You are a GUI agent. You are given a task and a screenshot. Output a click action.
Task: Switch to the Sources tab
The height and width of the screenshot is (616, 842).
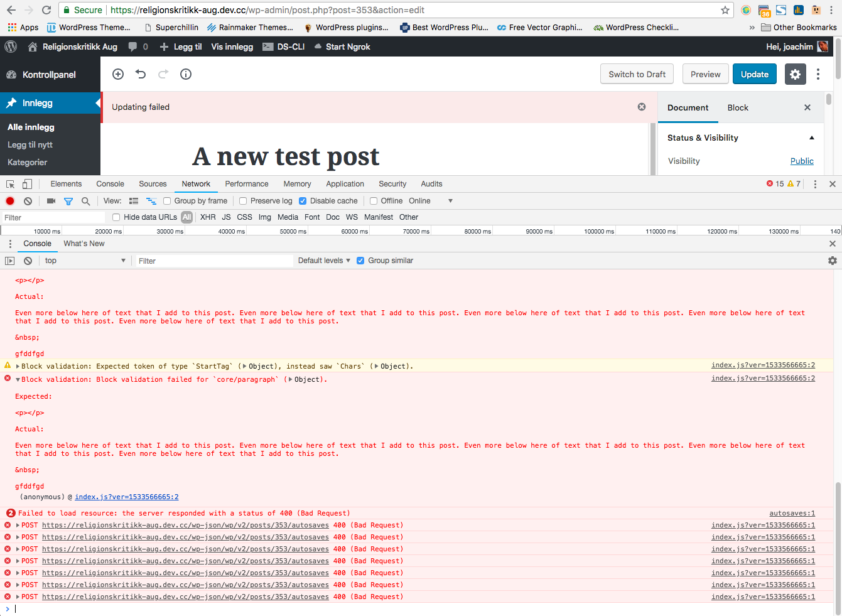(153, 183)
